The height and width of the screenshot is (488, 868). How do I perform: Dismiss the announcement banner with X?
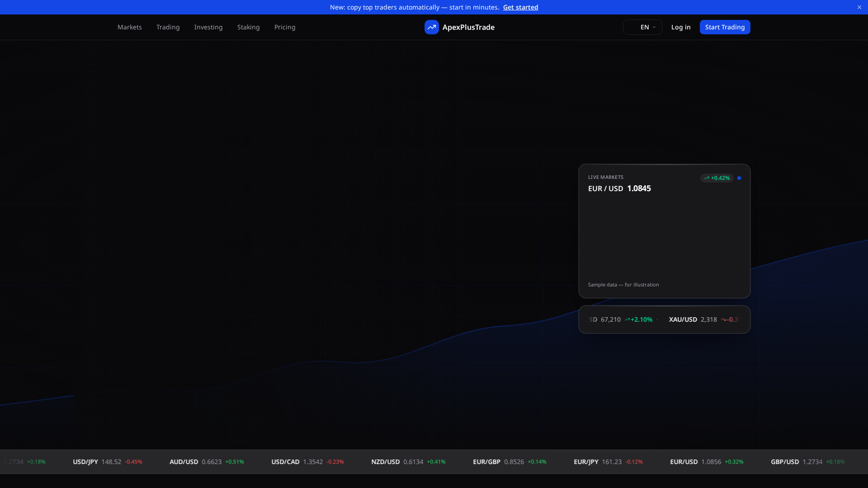[859, 7]
